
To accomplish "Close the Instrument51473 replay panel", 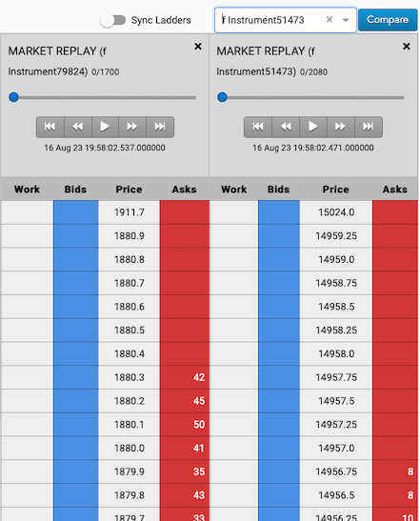I will [x=407, y=46].
